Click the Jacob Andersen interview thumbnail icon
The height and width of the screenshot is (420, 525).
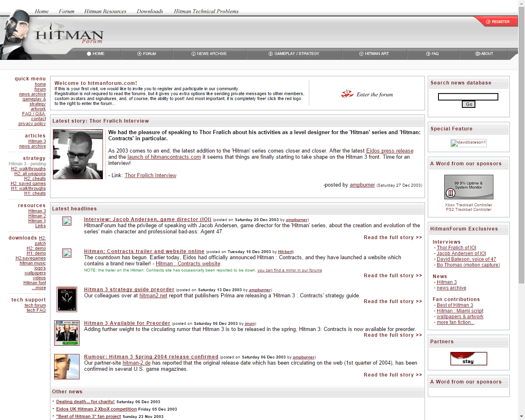click(x=67, y=221)
